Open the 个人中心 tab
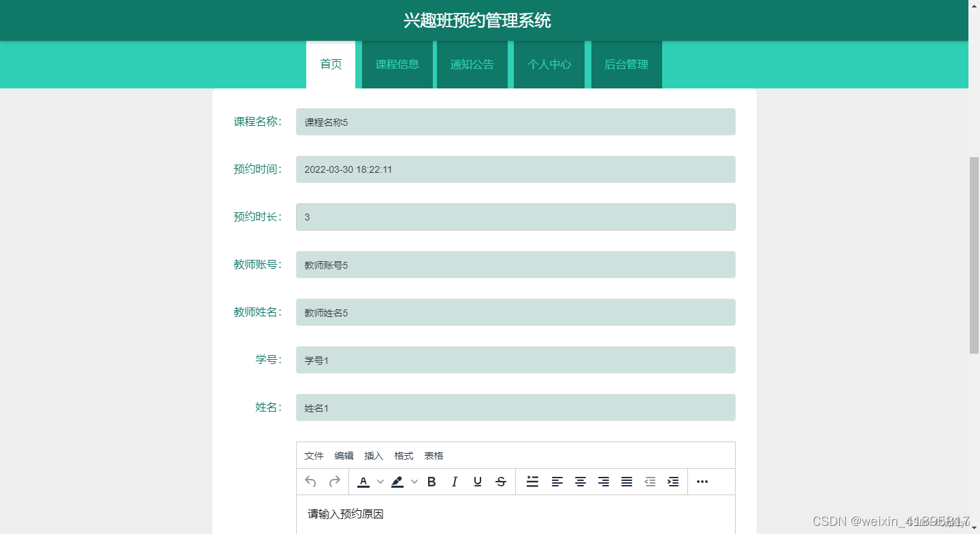The image size is (980, 534). (549, 65)
